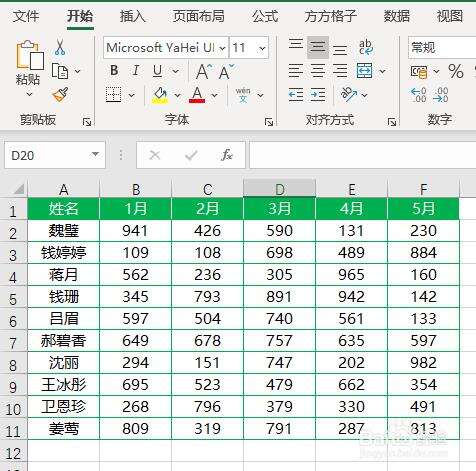
Task: Select the Format Painter brush icon
Action: (x=61, y=95)
